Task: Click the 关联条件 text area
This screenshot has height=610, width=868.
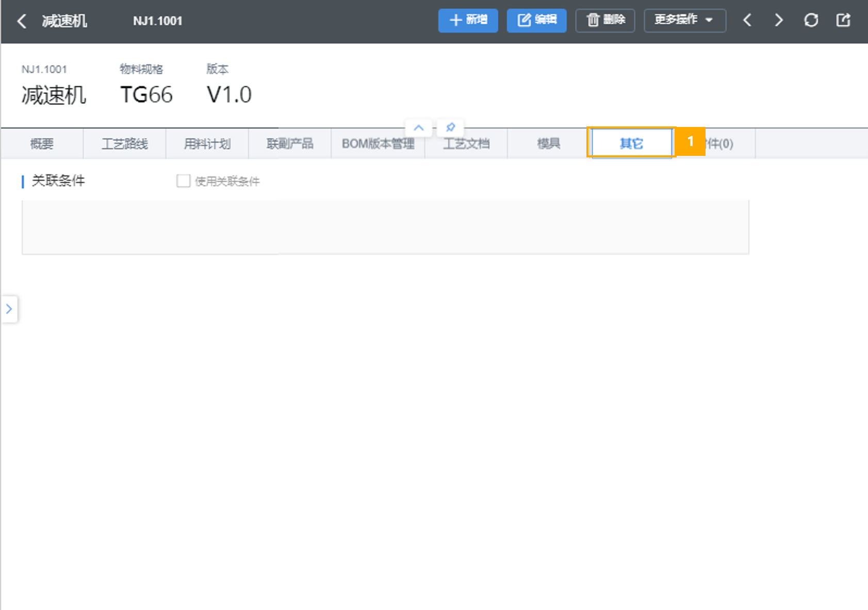Action: click(x=385, y=227)
